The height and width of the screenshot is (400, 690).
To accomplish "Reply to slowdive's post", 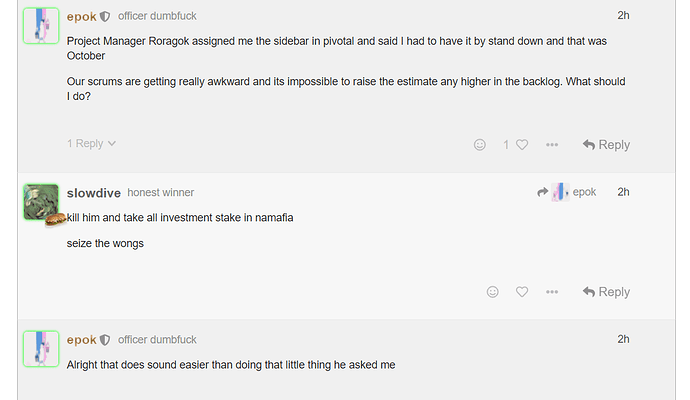I will pyautogui.click(x=606, y=292).
